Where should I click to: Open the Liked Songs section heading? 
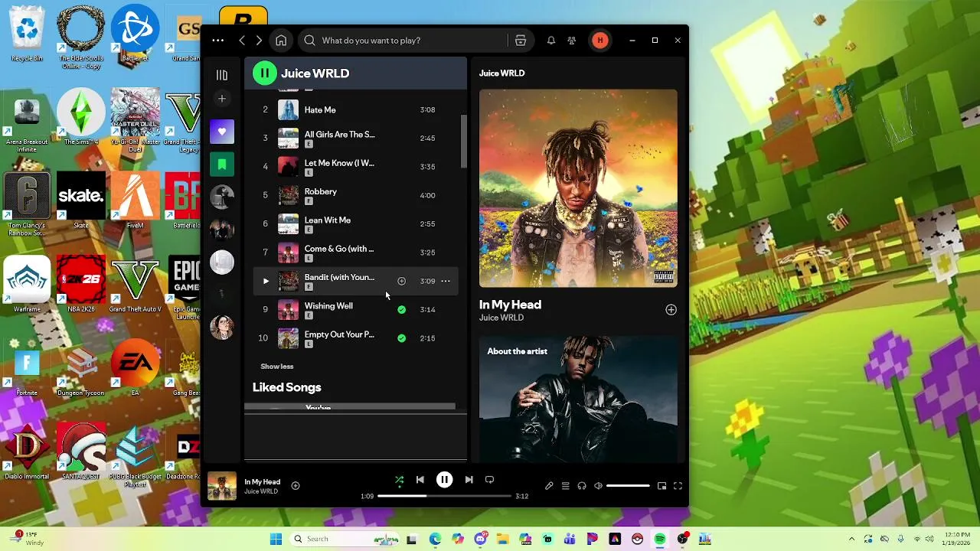(x=287, y=387)
